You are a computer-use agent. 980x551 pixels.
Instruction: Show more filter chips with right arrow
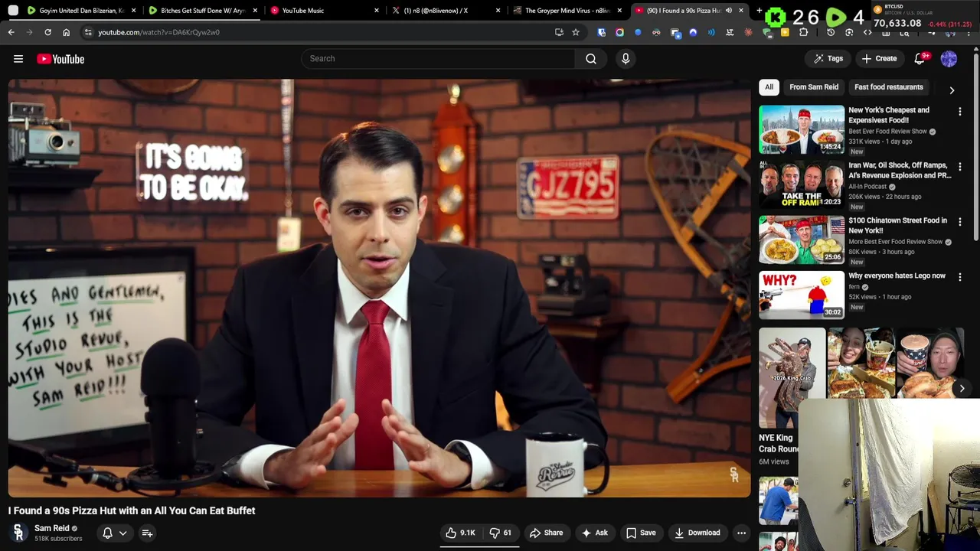click(952, 90)
